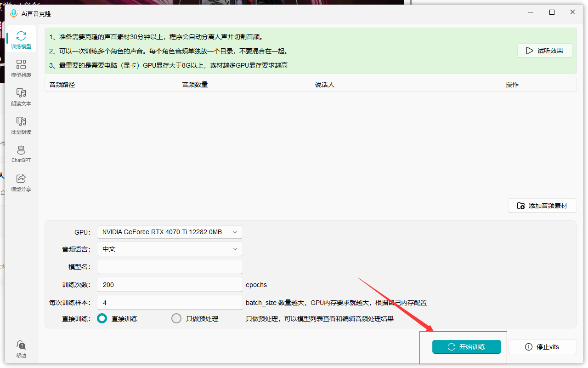588x368 pixels.
Task: Select the 直接训练 radio button
Action: click(x=102, y=318)
